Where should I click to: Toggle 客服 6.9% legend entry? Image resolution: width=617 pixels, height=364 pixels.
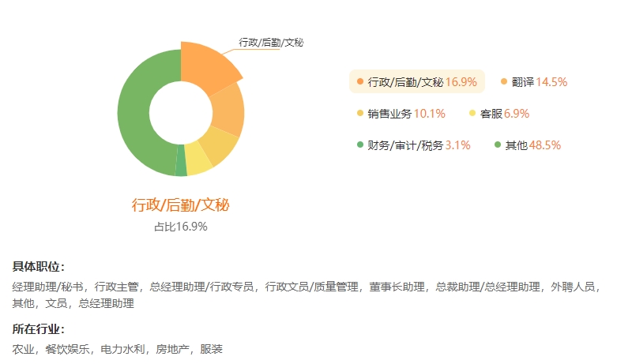pos(499,114)
